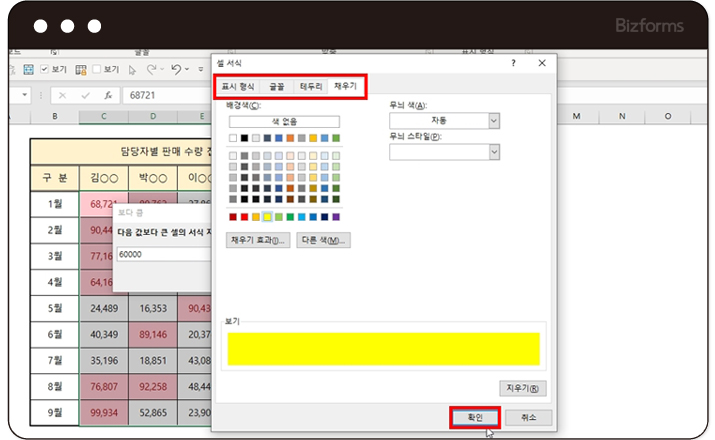715x440 pixels.
Task: Enable the second unchecked 보기 checkbox
Action: [97, 70]
